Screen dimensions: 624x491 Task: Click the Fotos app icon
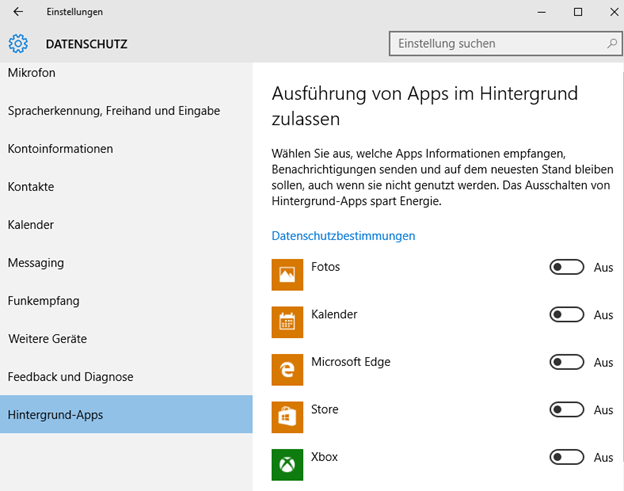pyautogui.click(x=287, y=275)
